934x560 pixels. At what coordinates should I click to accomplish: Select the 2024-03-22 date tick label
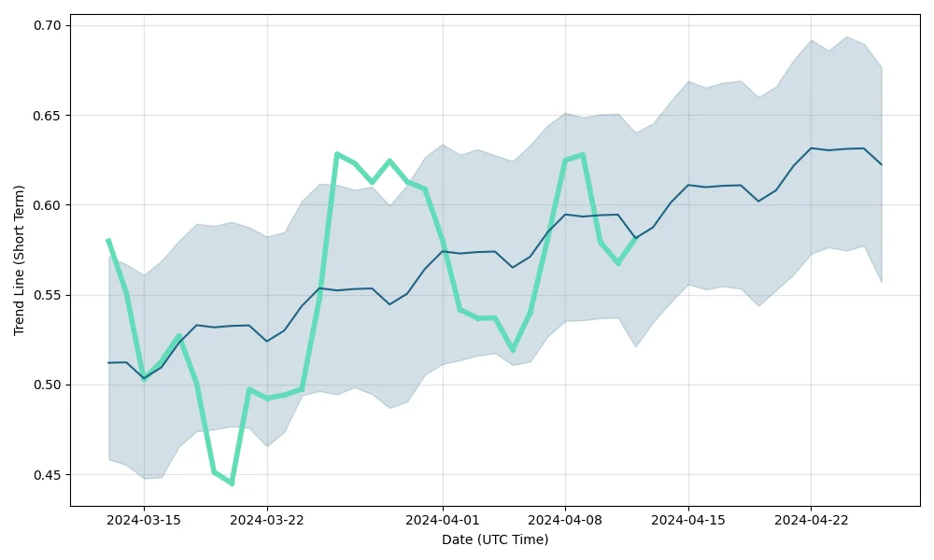coord(267,520)
